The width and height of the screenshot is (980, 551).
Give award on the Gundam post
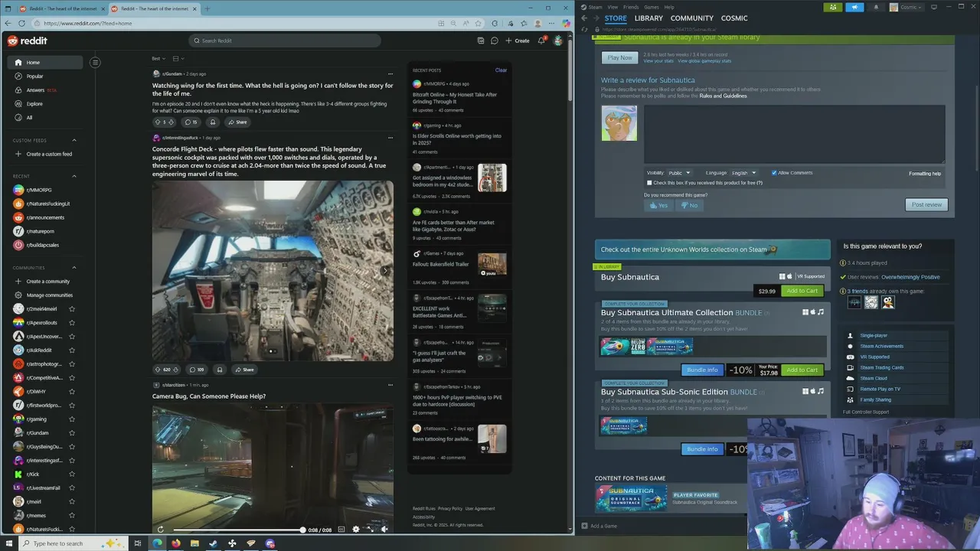[213, 122]
